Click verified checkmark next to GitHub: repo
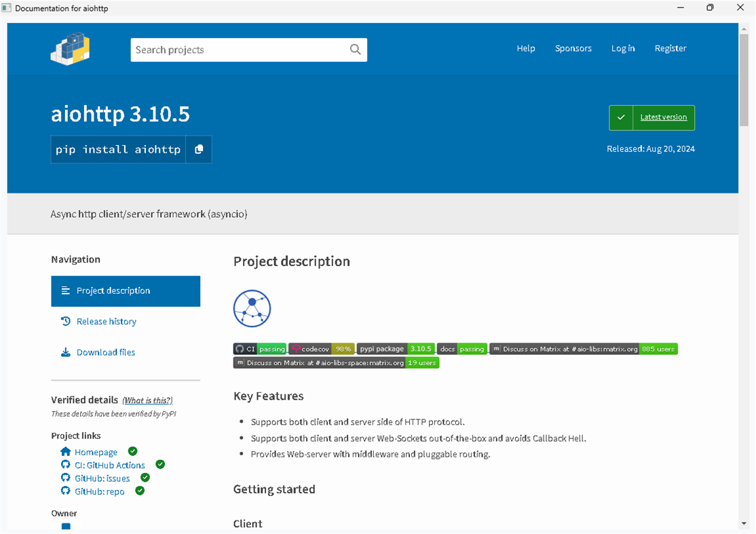The width and height of the screenshot is (756, 534). pyautogui.click(x=140, y=491)
